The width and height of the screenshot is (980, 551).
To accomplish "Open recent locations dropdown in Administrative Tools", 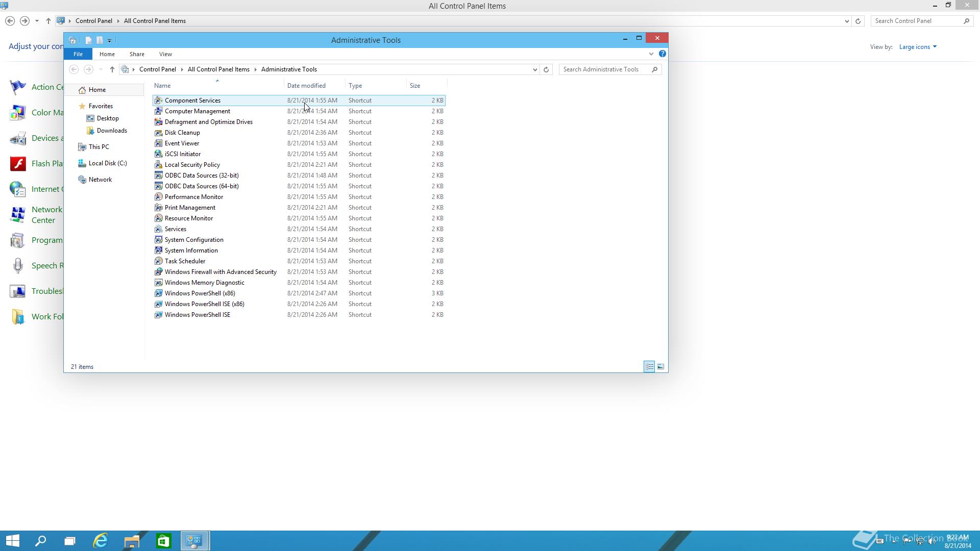I will (101, 69).
